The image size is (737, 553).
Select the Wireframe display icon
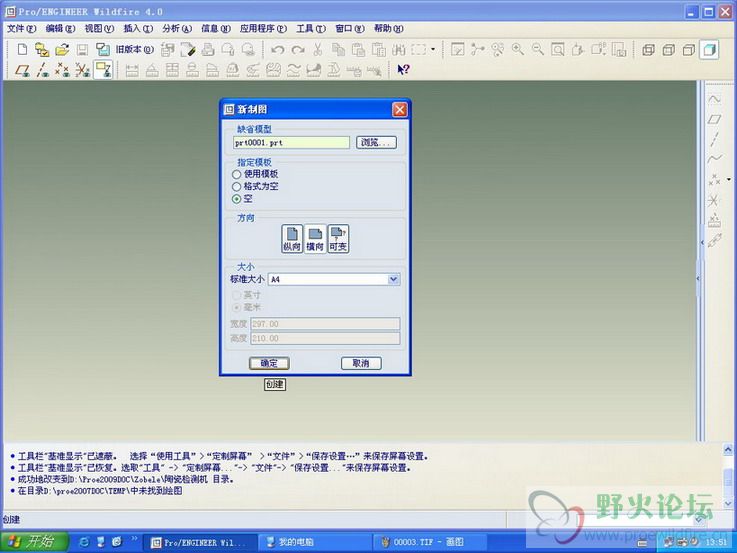649,49
